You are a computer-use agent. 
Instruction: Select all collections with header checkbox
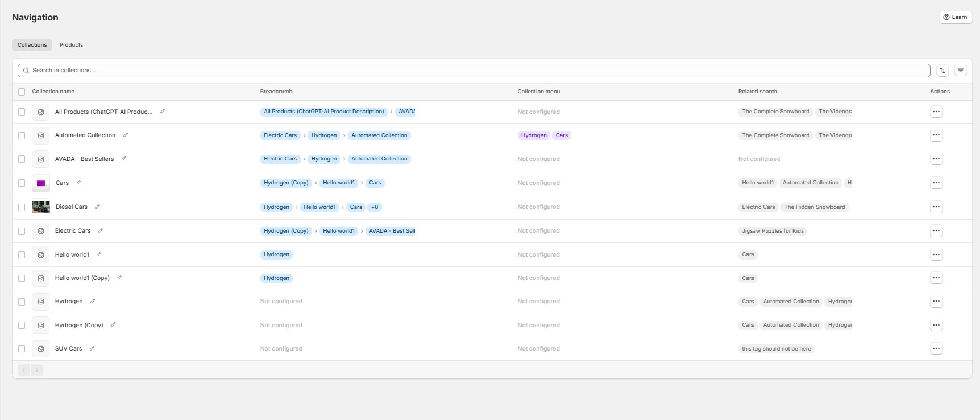[22, 92]
